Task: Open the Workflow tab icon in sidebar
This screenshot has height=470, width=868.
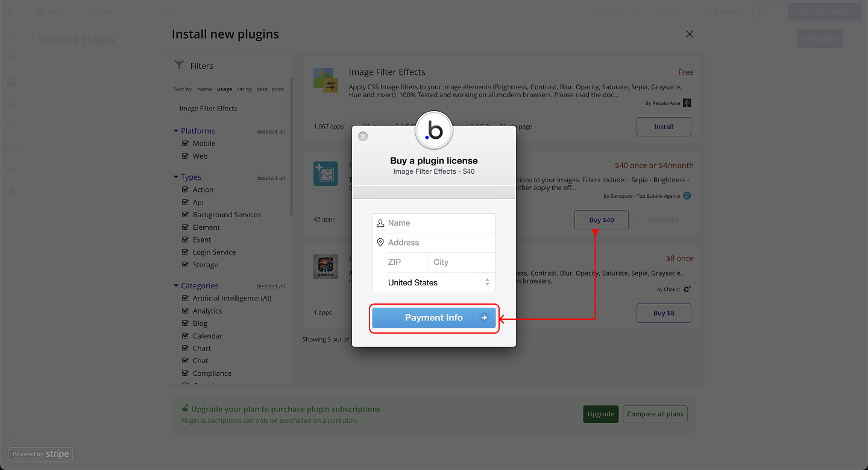Action: (11, 57)
